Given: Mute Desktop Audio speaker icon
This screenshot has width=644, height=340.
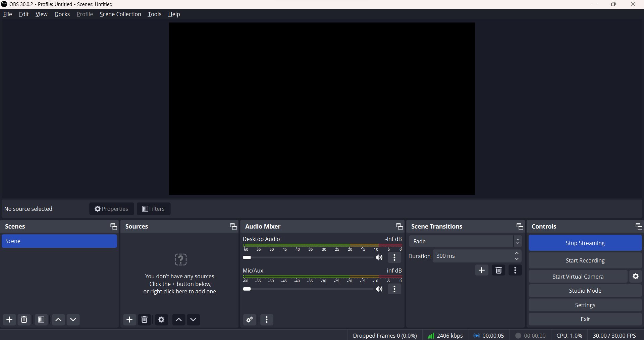Looking at the screenshot, I should [x=379, y=258].
